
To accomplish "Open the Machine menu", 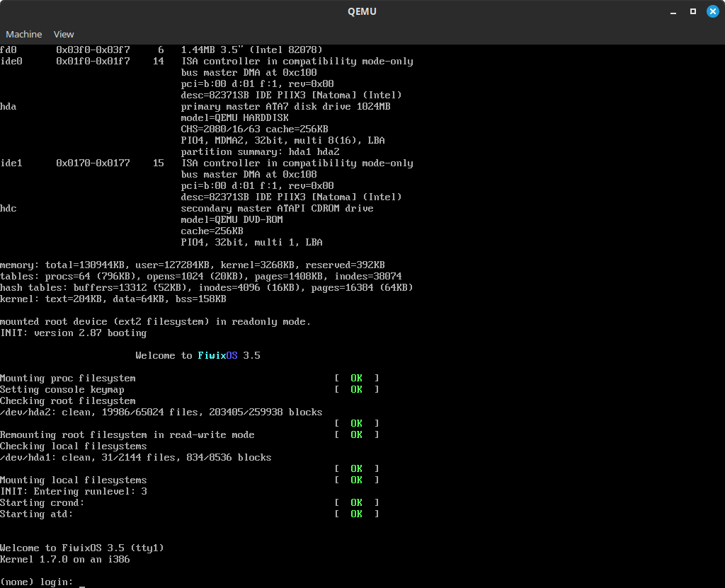I will point(24,34).
